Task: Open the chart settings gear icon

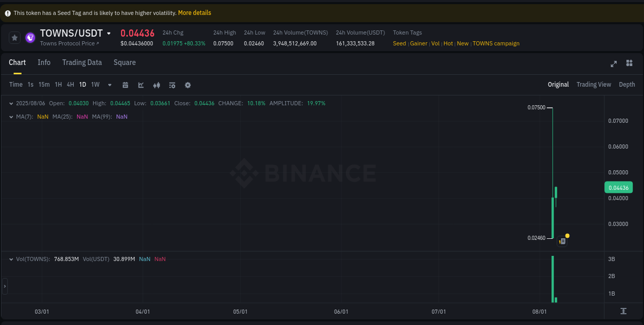Action: click(x=188, y=85)
